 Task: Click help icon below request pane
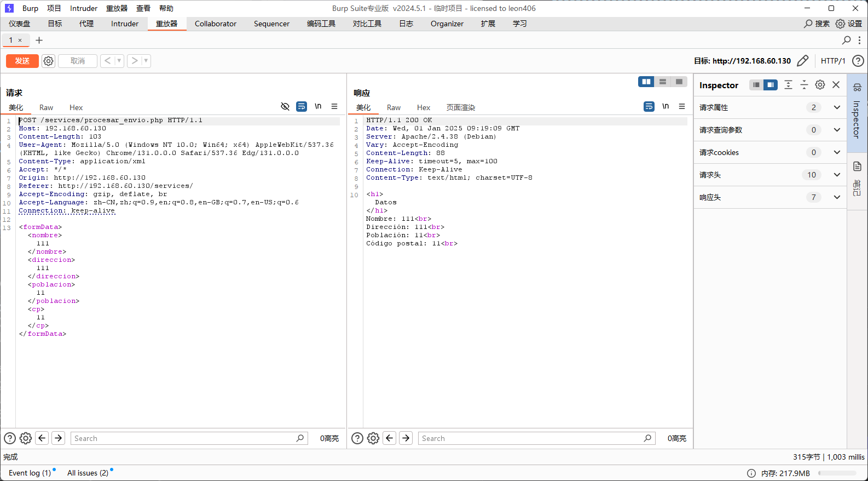click(10, 438)
